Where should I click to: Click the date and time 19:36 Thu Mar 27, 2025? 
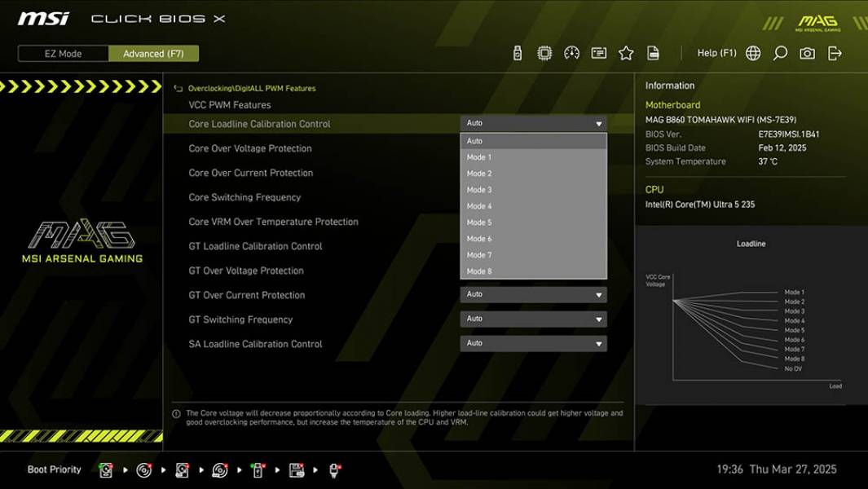(776, 469)
